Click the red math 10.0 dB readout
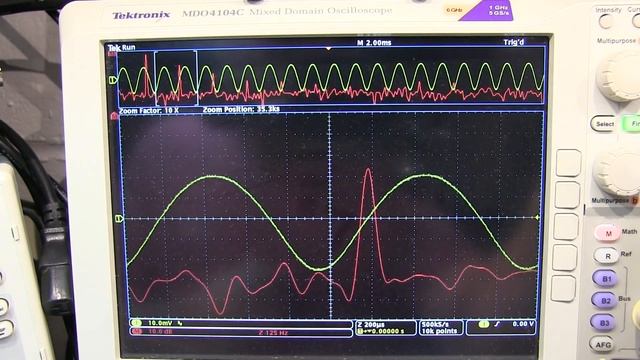The image size is (640, 360). coord(160,331)
